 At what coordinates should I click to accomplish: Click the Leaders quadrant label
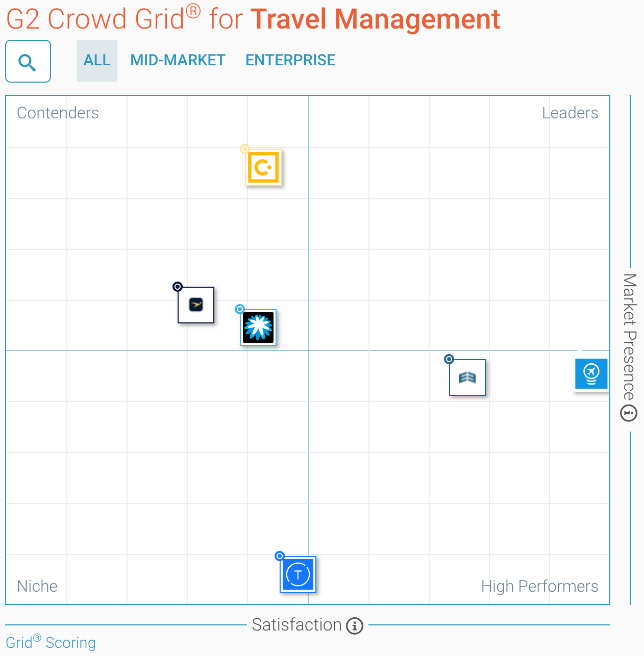tap(570, 113)
